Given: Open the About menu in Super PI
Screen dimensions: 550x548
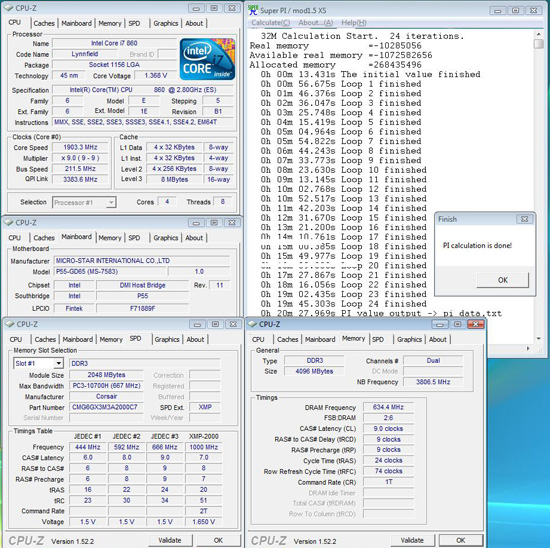Looking at the screenshot, I should [x=316, y=23].
